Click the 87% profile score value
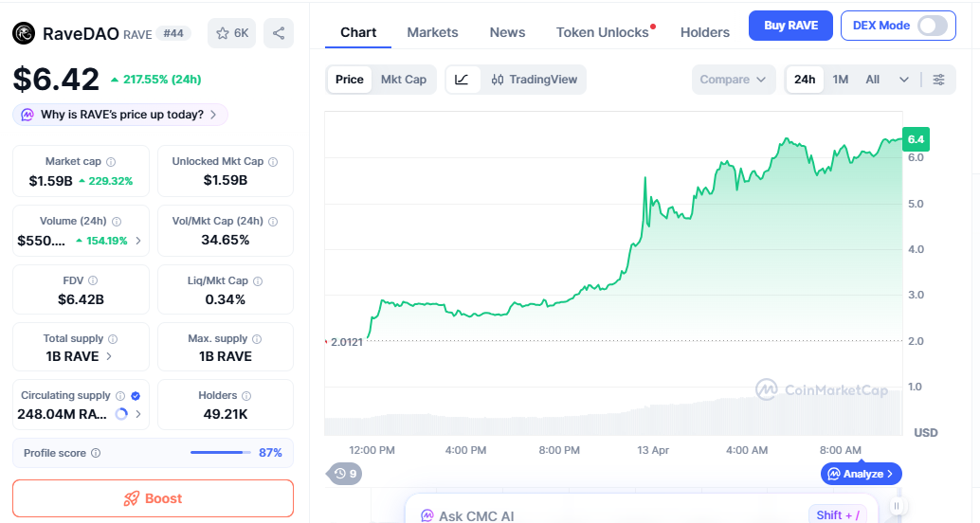The height and width of the screenshot is (523, 980). pyautogui.click(x=271, y=452)
